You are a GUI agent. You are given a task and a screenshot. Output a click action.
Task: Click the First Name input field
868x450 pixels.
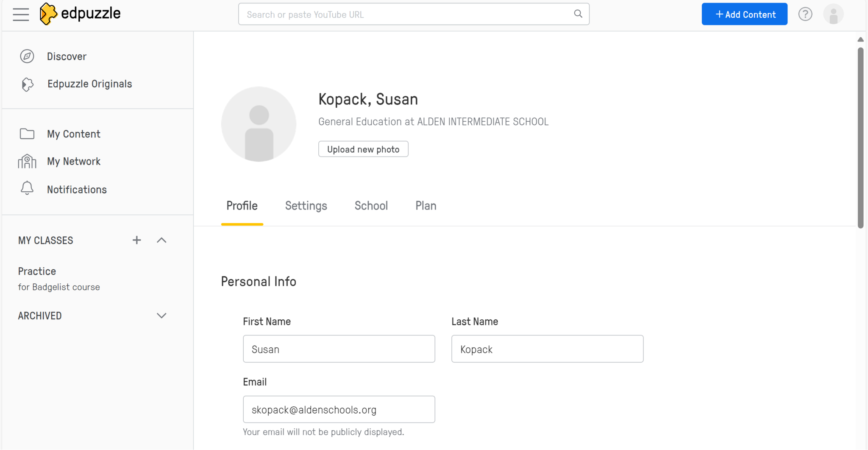tap(339, 349)
